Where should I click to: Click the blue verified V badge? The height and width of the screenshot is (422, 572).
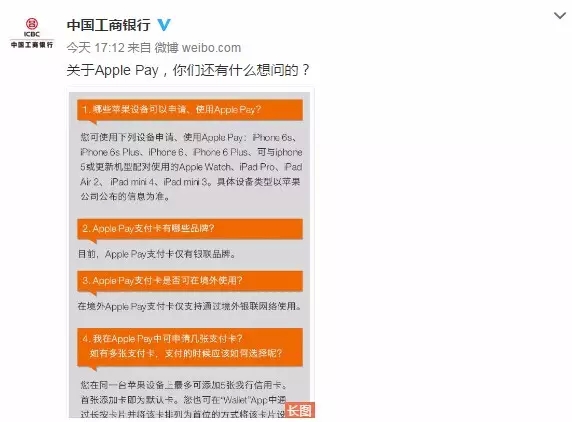point(164,25)
